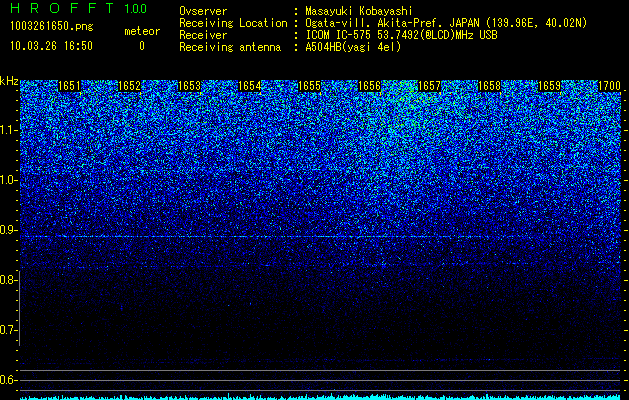The image size is (629, 400).
Task: Click the 1.1 frequency axis label
Action: [8, 130]
